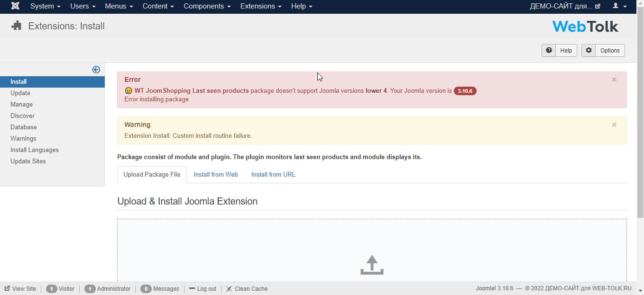Close the Warning alert box
Screen dimensions: 644x295
(x=614, y=125)
